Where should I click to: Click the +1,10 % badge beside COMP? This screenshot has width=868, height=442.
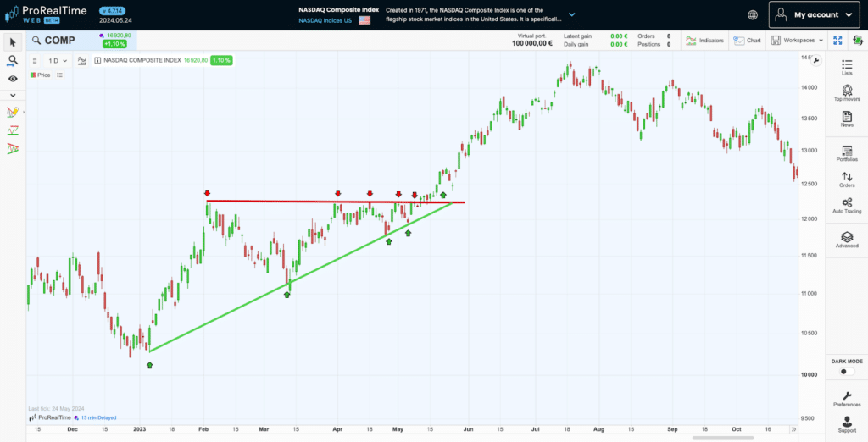tap(113, 44)
